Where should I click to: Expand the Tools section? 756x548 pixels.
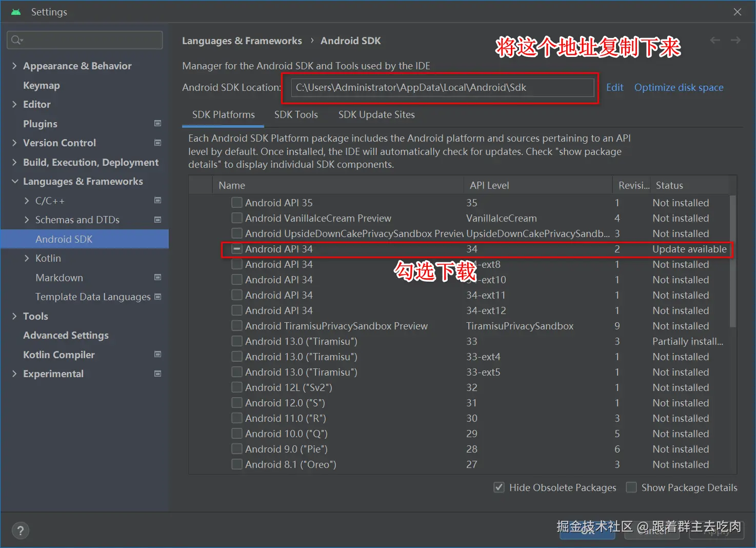click(x=14, y=316)
